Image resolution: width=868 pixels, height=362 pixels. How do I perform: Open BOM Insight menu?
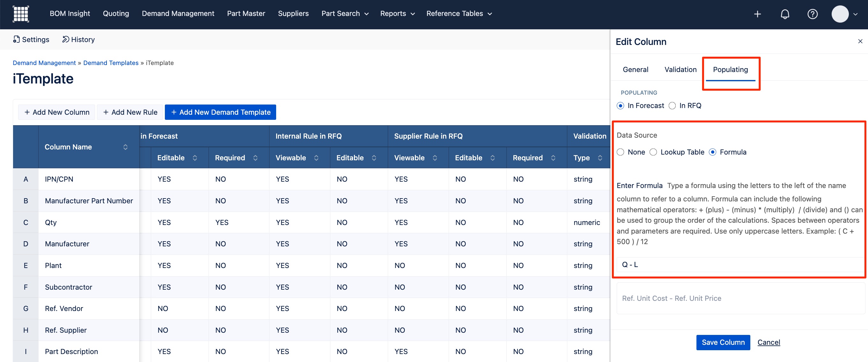pos(70,13)
